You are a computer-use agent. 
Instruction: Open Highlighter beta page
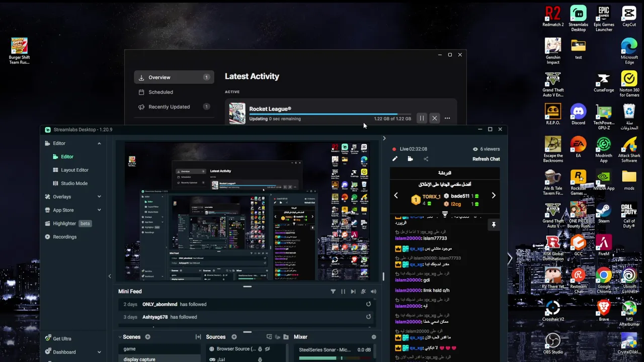(67, 223)
